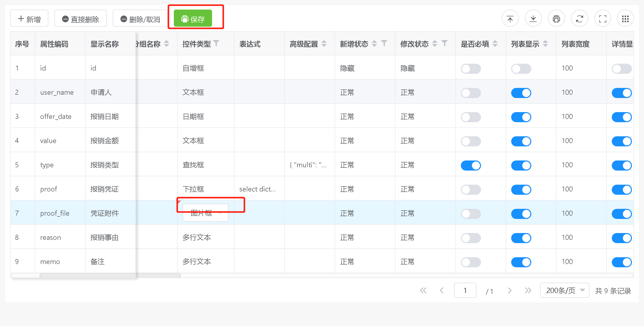Image resolution: width=644 pixels, height=326 pixels.
Task: Click the green 保存 save button
Action: (x=193, y=18)
